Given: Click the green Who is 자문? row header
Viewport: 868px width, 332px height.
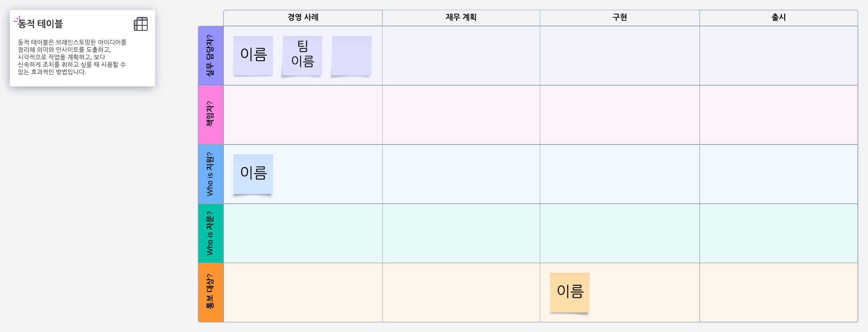Looking at the screenshot, I should (x=210, y=233).
